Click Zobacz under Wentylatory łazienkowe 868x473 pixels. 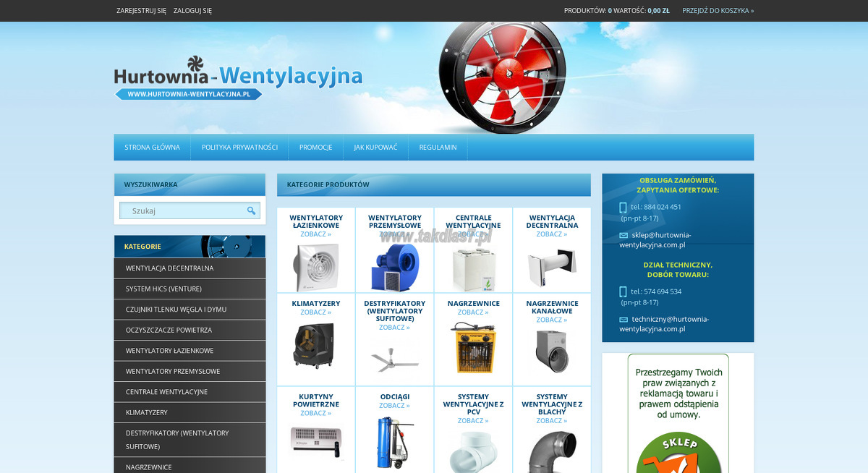pos(316,234)
